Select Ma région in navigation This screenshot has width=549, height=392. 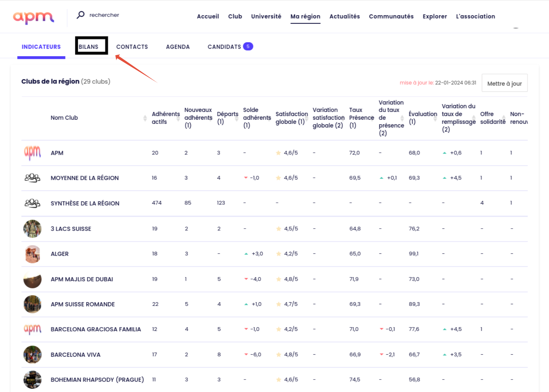305,16
